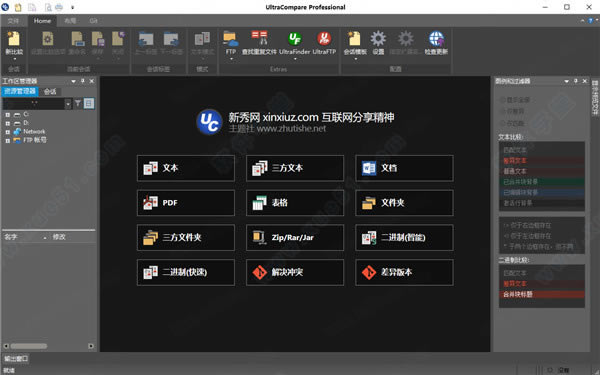The width and height of the screenshot is (600, 375).
Task: Switch to the Git ribbon tab
Action: coord(93,21)
